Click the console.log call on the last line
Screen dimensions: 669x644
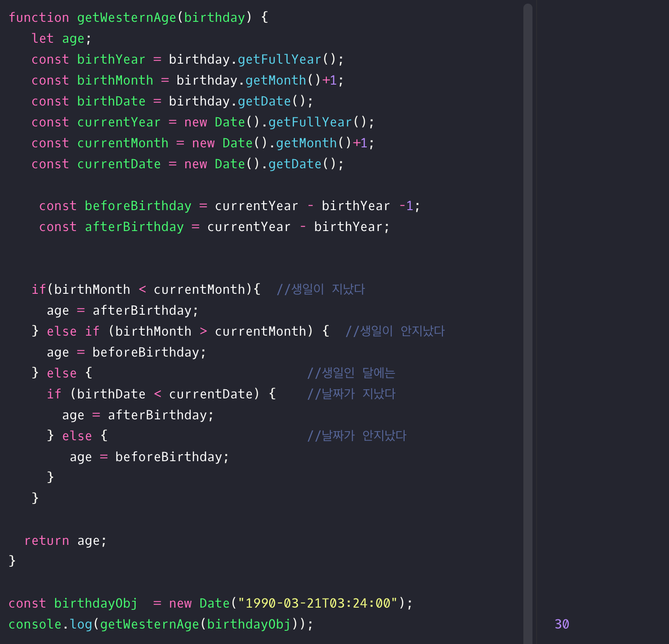pos(161,624)
